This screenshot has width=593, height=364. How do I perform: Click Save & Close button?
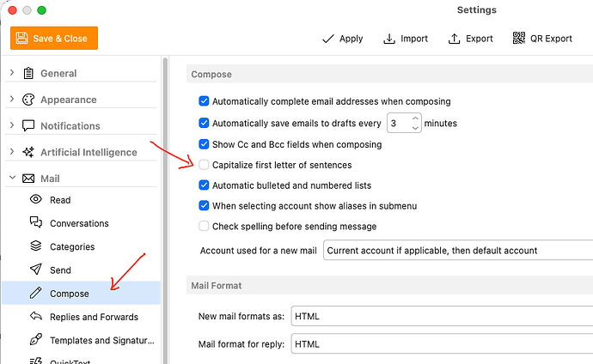click(54, 38)
